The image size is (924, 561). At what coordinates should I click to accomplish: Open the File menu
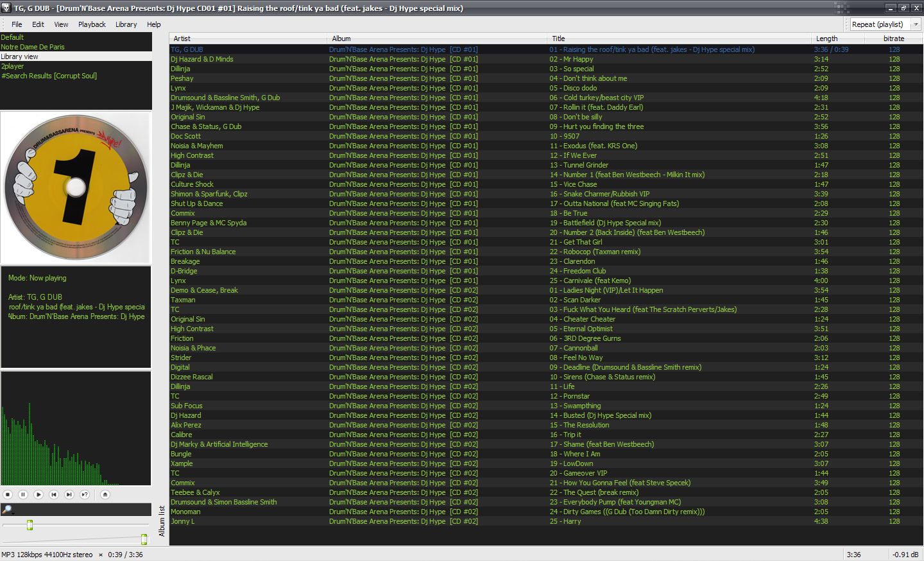point(17,24)
